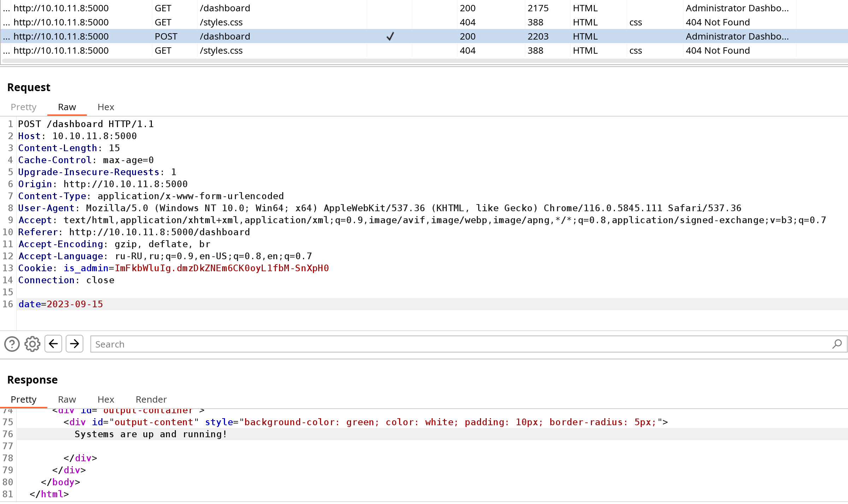Click the Accept-Language header line
The image size is (848, 504).
165,256
